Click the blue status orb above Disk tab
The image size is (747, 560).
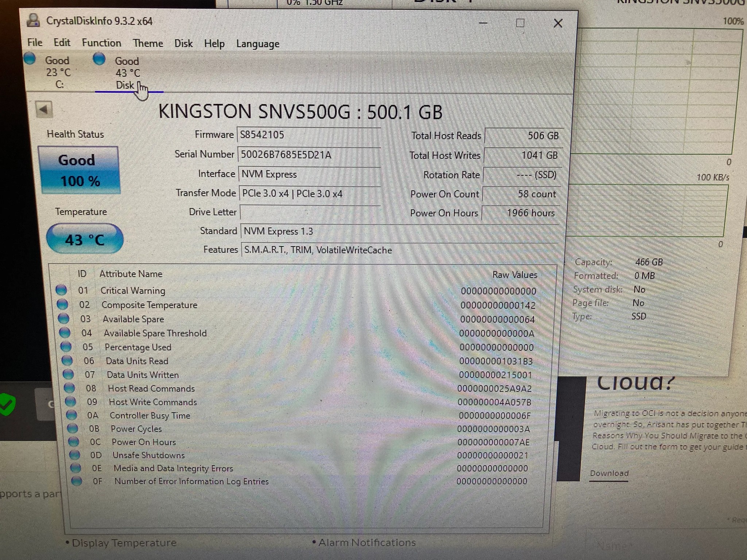99,59
